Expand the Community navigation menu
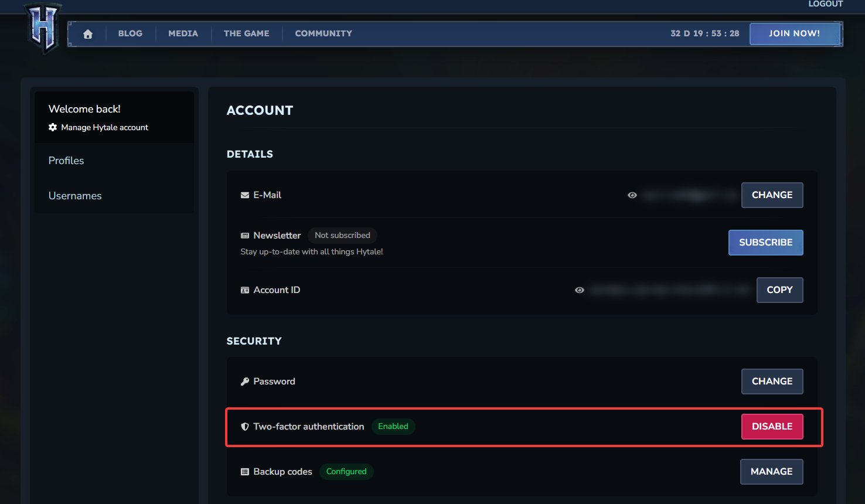The width and height of the screenshot is (865, 504). 323,33
